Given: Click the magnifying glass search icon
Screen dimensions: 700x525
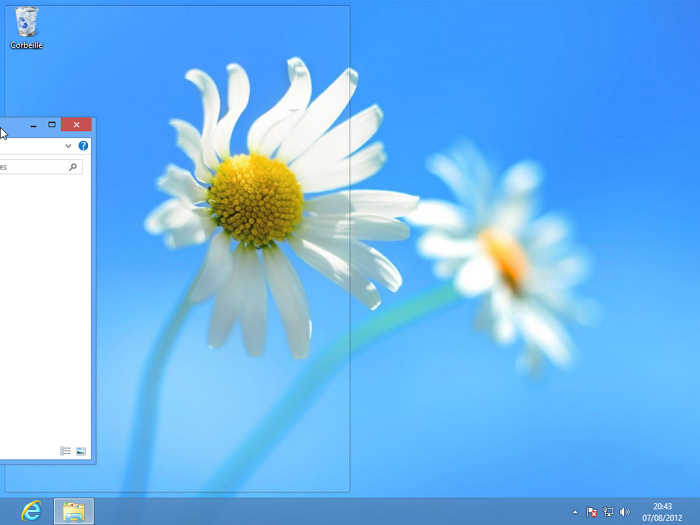Looking at the screenshot, I should click(x=73, y=168).
